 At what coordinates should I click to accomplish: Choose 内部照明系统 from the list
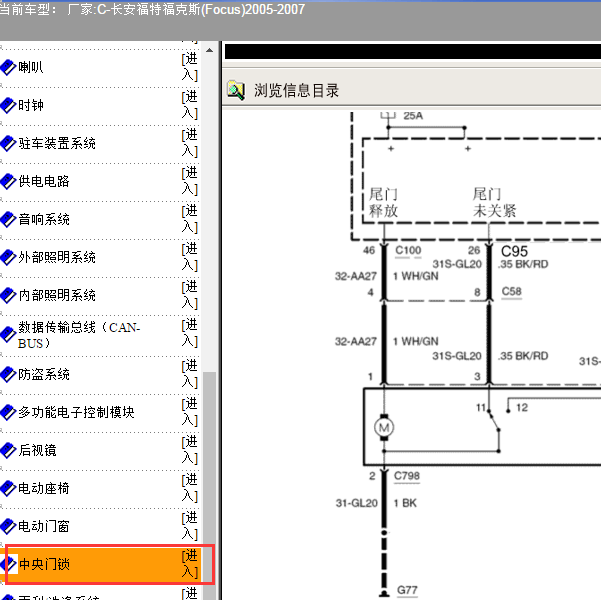57,295
